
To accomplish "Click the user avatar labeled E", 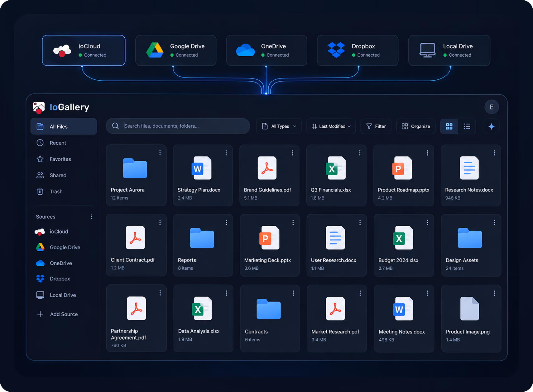I will [x=492, y=107].
